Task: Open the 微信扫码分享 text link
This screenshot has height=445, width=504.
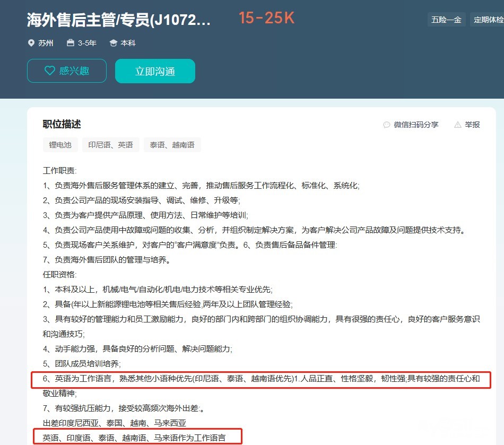Action: coord(416,125)
